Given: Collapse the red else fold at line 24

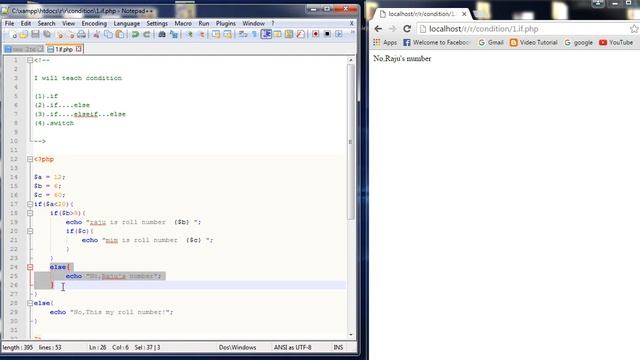Looking at the screenshot, I should (x=30, y=267).
